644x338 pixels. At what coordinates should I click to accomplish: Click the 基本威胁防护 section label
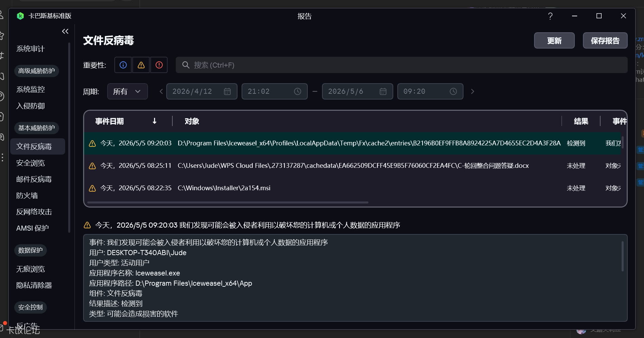[x=37, y=128]
